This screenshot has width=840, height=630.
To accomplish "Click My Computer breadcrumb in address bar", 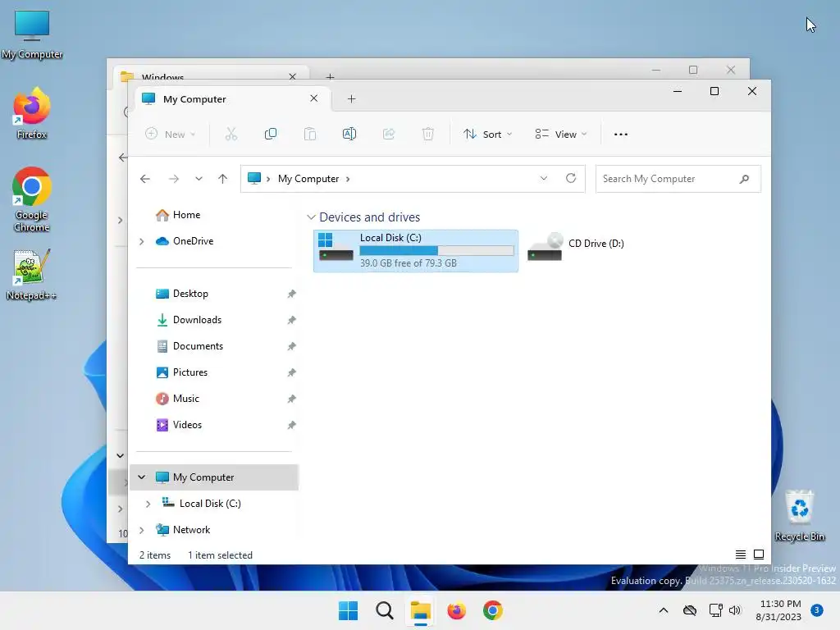I will coord(308,179).
